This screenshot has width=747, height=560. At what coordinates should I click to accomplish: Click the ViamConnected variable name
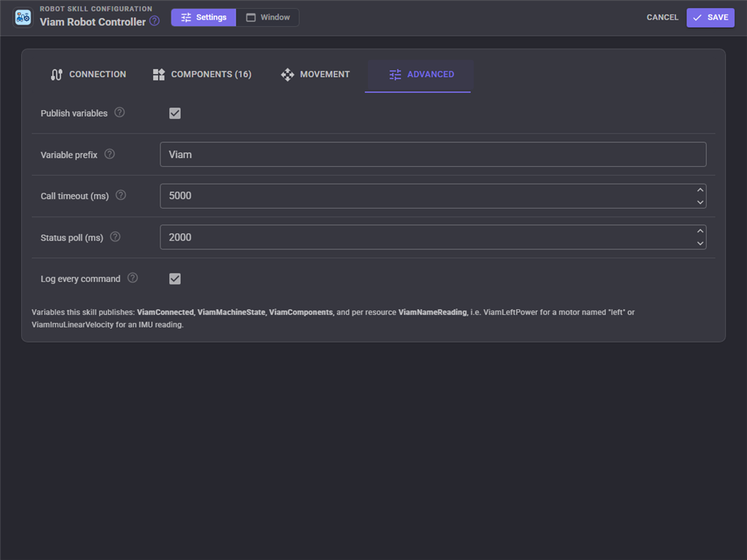click(166, 312)
